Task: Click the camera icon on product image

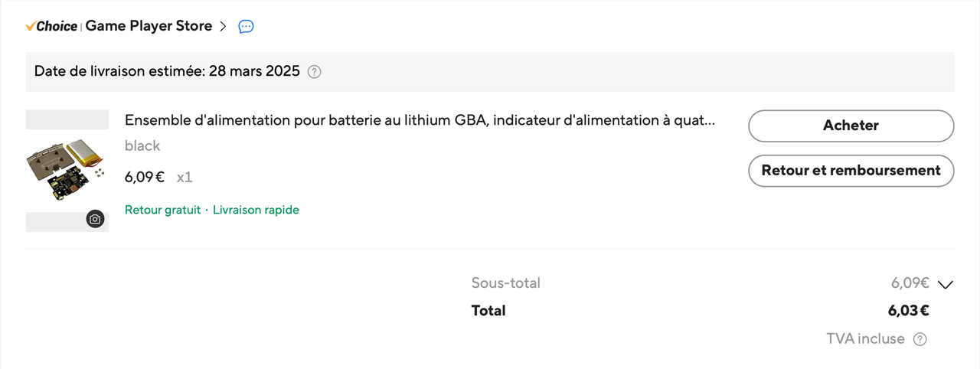Action: 95,219
